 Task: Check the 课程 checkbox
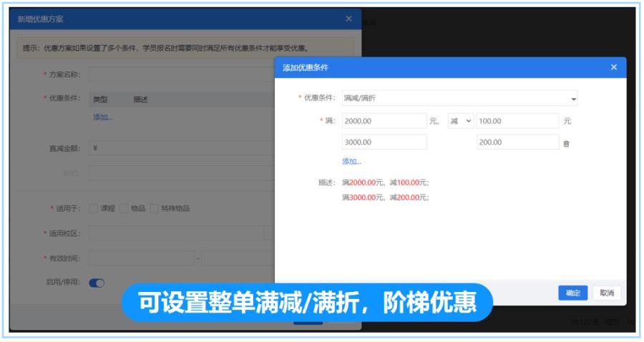pos(94,208)
